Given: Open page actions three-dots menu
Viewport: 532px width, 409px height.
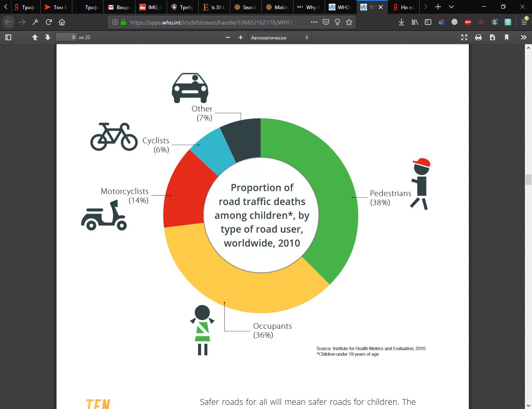Looking at the screenshot, I should (x=314, y=22).
